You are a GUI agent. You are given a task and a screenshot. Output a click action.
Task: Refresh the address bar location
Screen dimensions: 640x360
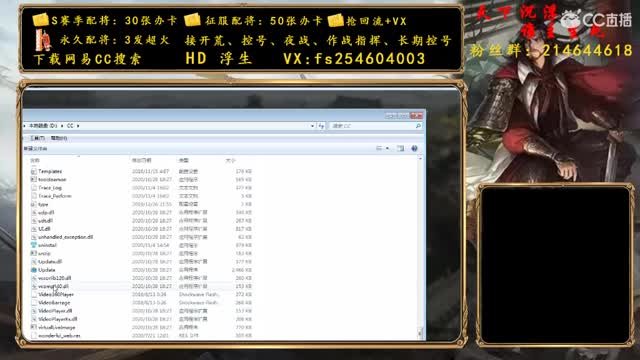[321, 126]
